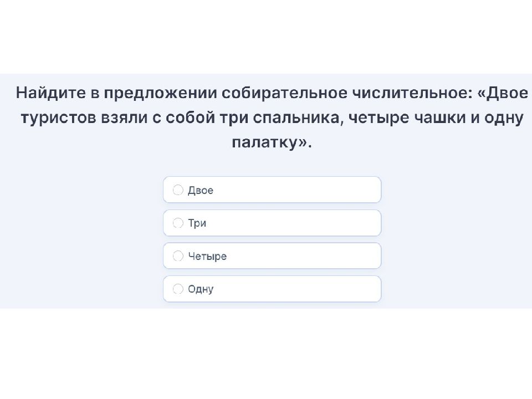Click the word собирательное in the heading

click(x=285, y=93)
